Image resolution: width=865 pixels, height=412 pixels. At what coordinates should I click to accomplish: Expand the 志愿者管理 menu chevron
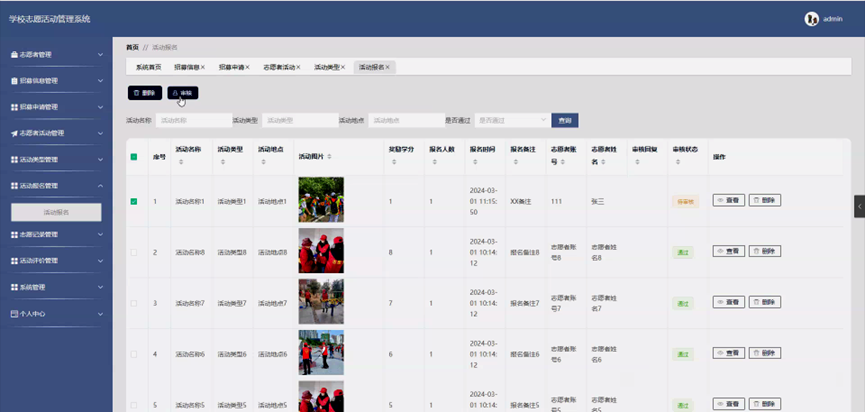[100, 55]
